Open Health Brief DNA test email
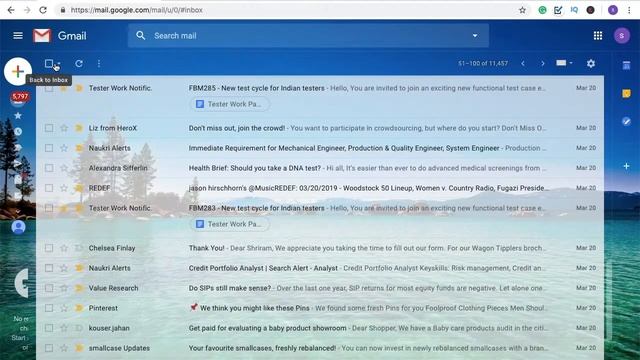The height and width of the screenshot is (360, 640). click(320, 168)
